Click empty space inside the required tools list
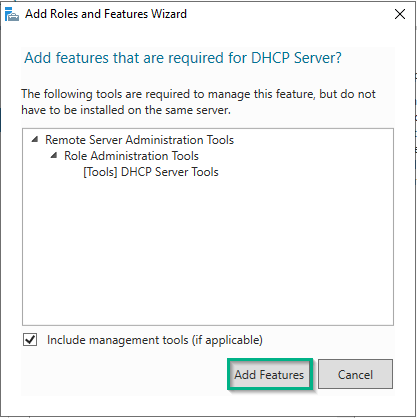This screenshot has height=418, width=417. pos(208,253)
